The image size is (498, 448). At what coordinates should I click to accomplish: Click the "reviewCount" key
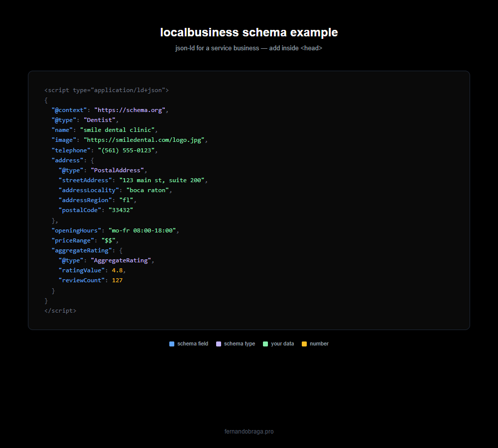coord(82,280)
